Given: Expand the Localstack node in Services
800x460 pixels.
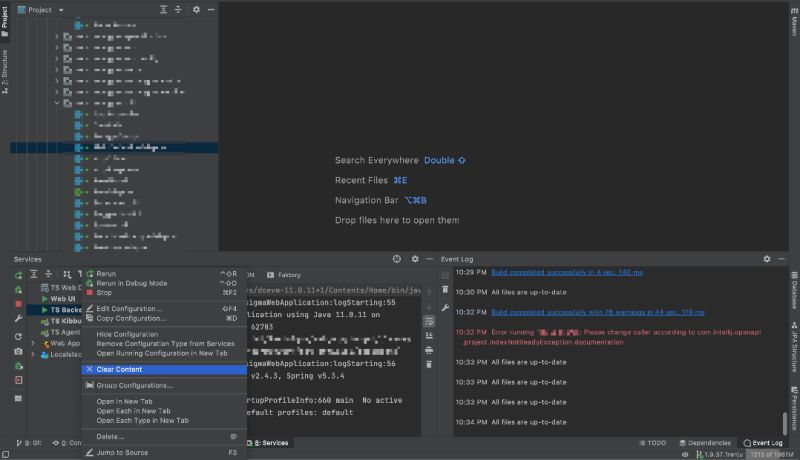Looking at the screenshot, I should click(33, 354).
